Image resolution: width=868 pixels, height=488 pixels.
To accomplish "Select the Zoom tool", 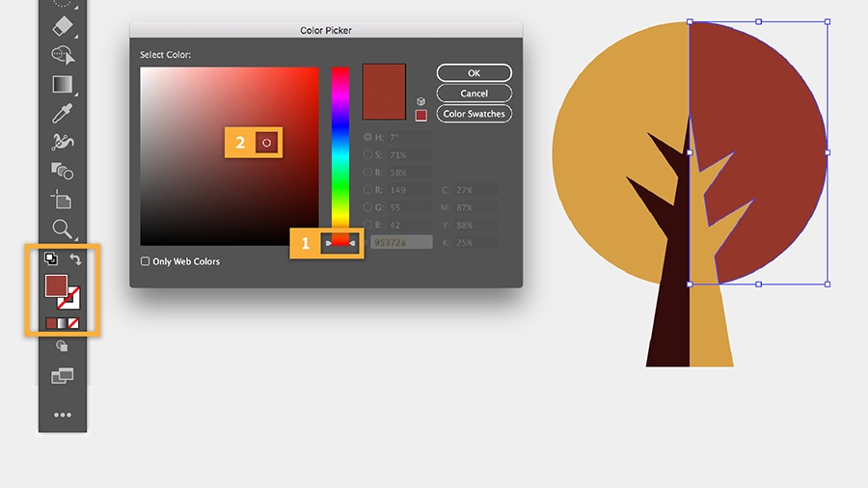I will pyautogui.click(x=62, y=229).
